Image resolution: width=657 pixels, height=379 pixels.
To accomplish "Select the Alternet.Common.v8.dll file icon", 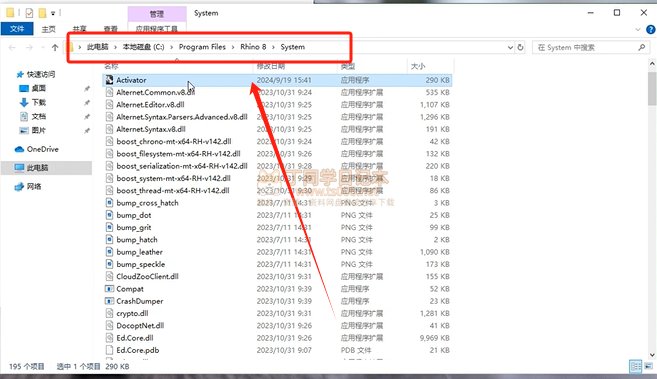I will coord(109,92).
